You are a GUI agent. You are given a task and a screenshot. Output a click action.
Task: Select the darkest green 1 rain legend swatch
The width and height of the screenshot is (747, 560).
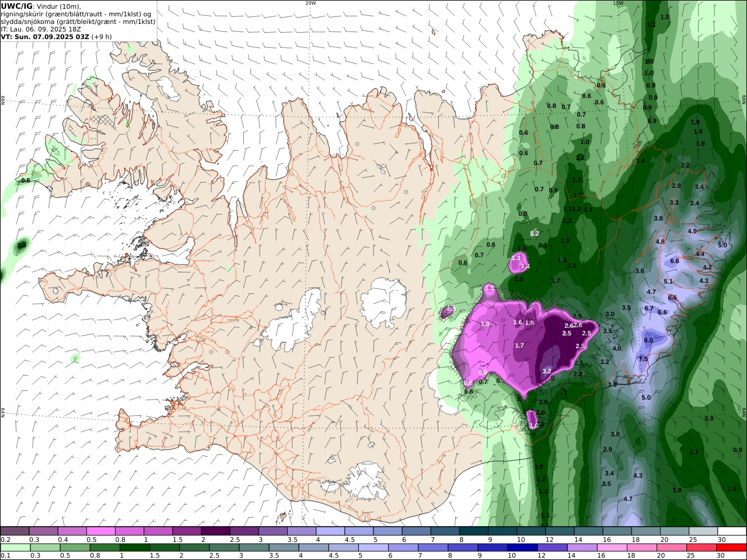pos(135,548)
